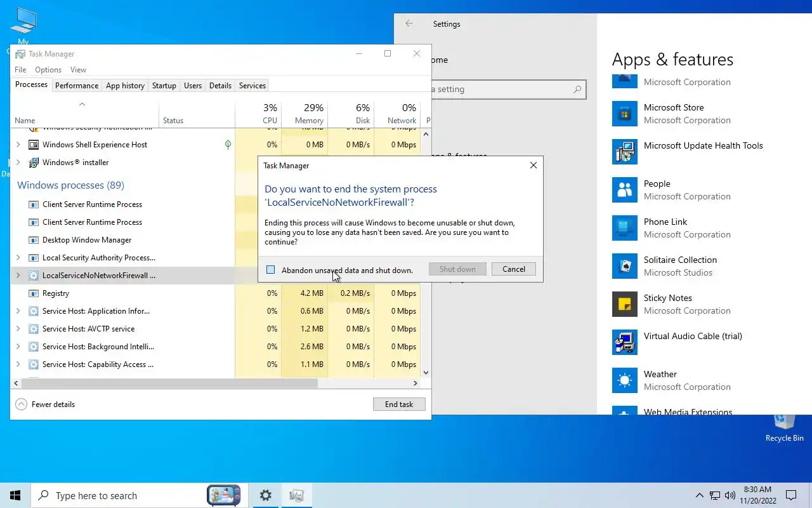The image size is (812, 508).
Task: Click the volume speaker tray icon
Action: coord(730,495)
